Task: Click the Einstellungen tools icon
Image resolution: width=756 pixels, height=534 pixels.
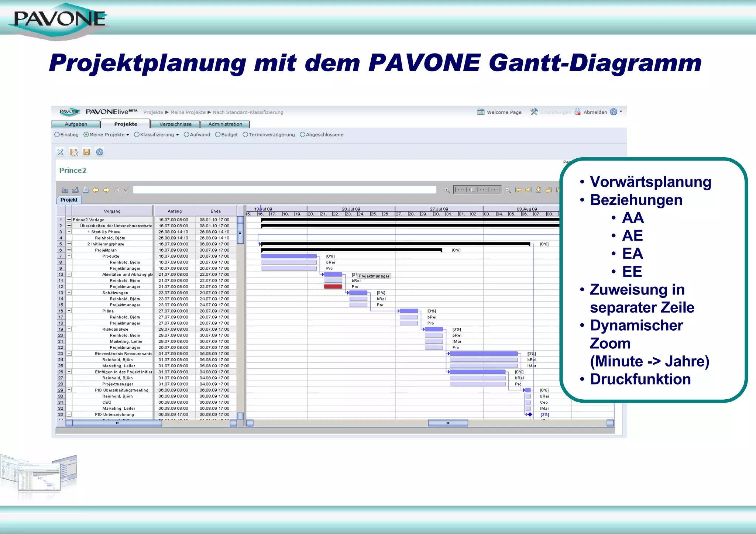Action: tap(534, 112)
